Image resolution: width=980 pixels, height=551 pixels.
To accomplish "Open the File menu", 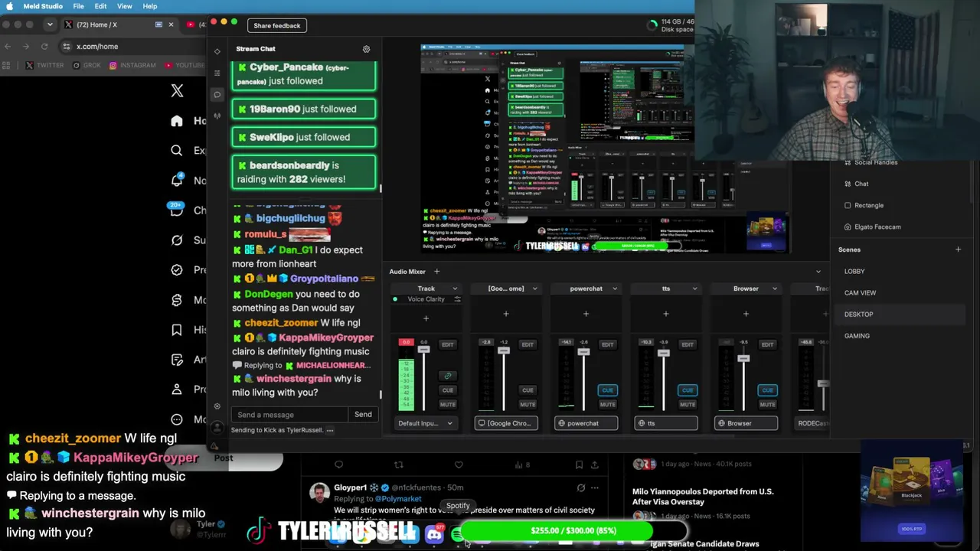I will point(78,6).
